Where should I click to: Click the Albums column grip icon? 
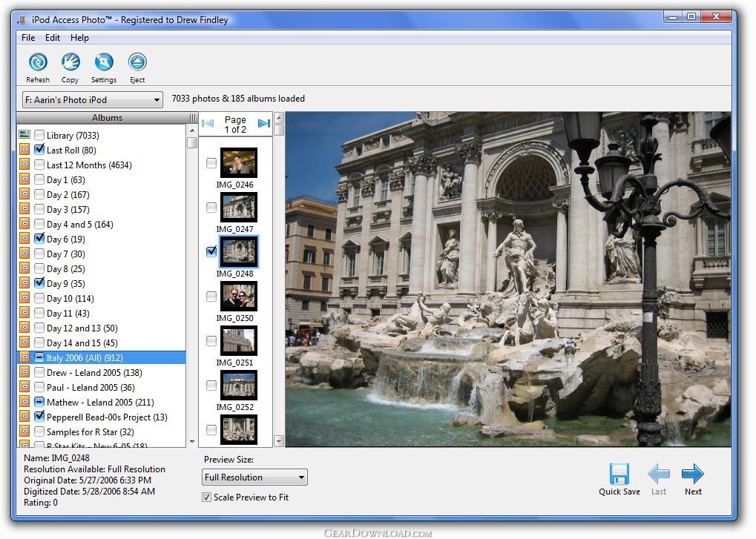click(x=193, y=118)
